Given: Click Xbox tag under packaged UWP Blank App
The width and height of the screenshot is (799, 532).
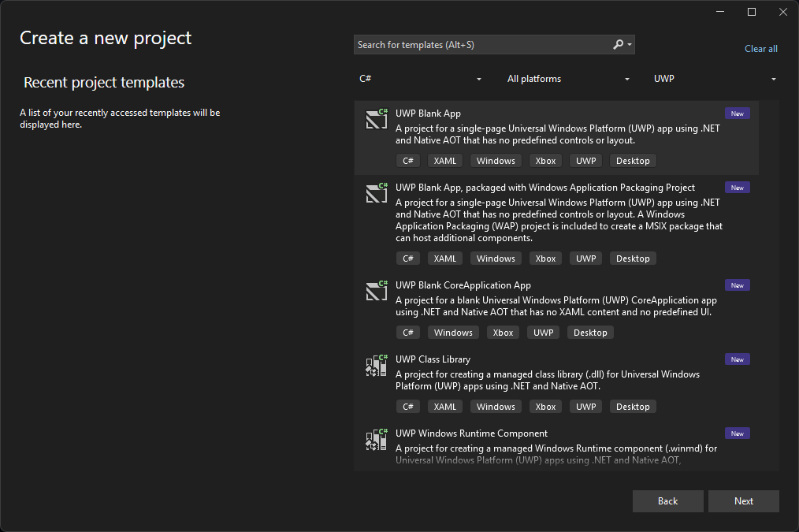Looking at the screenshot, I should [x=546, y=259].
